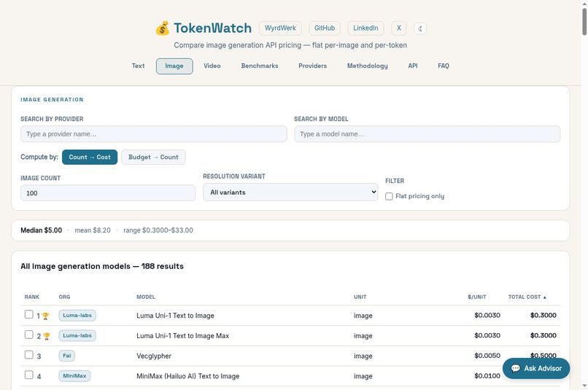Focus the Search by Model field
The height and width of the screenshot is (390, 588).
point(427,133)
